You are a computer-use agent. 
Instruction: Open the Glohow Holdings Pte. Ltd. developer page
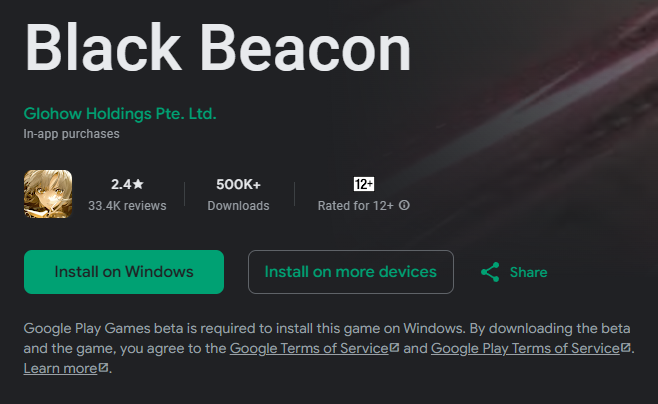(x=120, y=113)
